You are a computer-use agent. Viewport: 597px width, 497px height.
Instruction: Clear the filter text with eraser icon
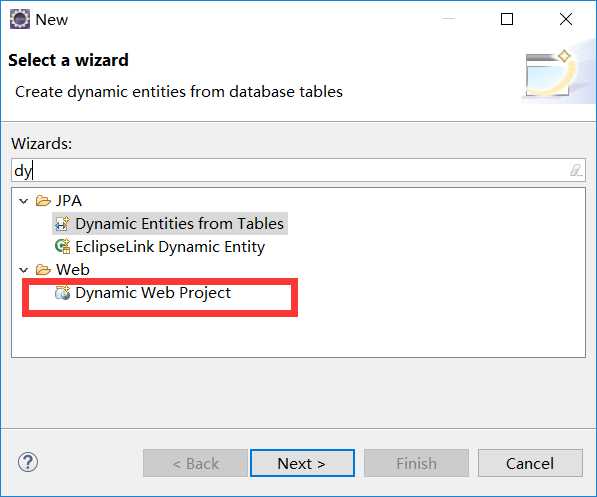pyautogui.click(x=576, y=170)
